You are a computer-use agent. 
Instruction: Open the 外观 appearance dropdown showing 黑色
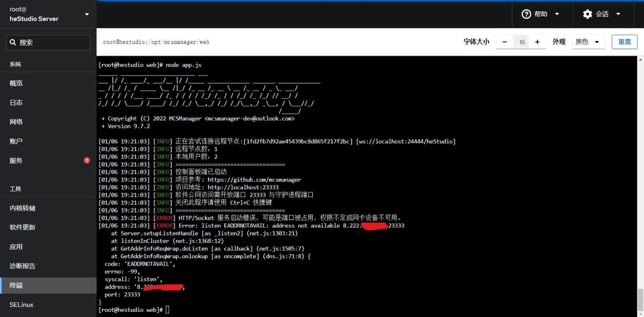point(588,42)
